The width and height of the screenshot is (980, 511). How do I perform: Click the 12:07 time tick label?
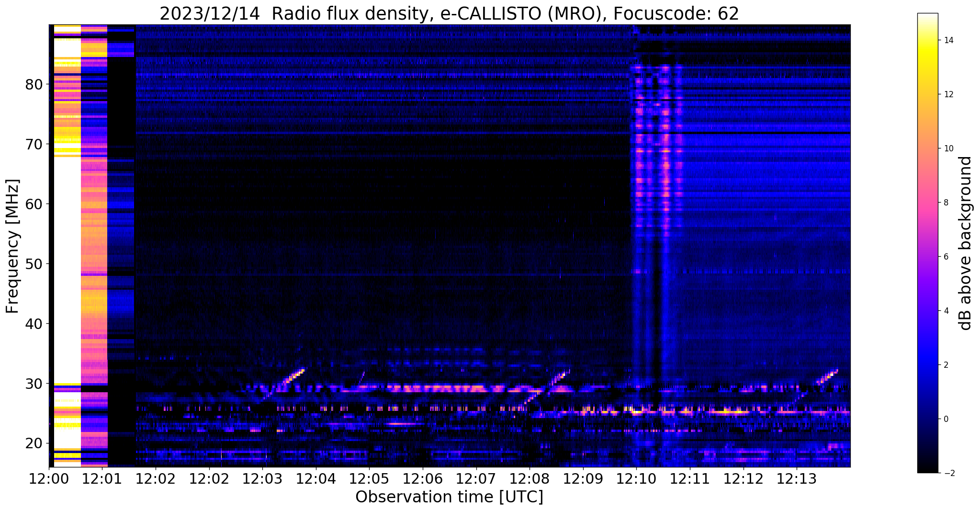(x=476, y=479)
